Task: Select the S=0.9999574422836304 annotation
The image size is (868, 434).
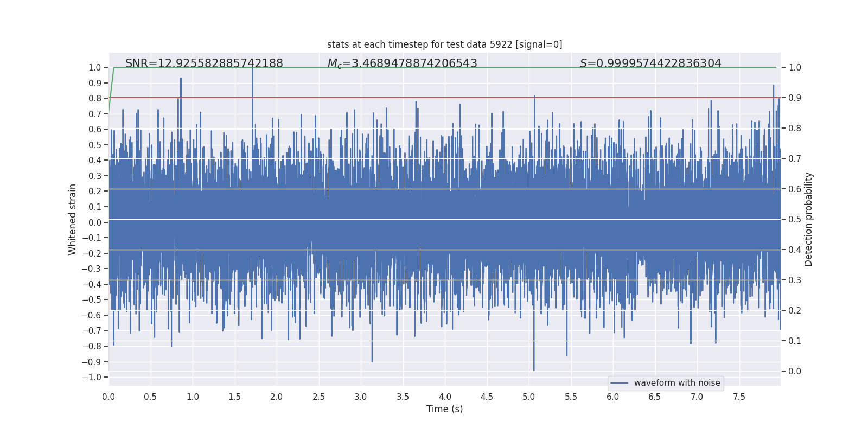Action: (650, 63)
